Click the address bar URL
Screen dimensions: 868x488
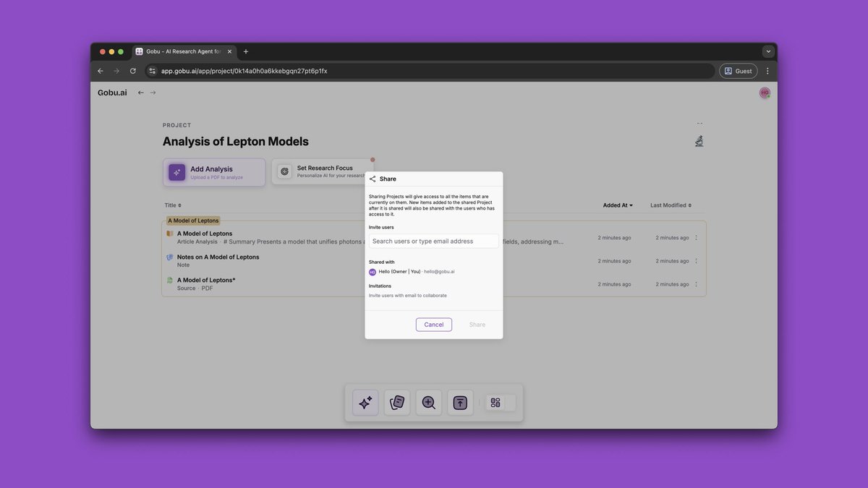pyautogui.click(x=244, y=71)
